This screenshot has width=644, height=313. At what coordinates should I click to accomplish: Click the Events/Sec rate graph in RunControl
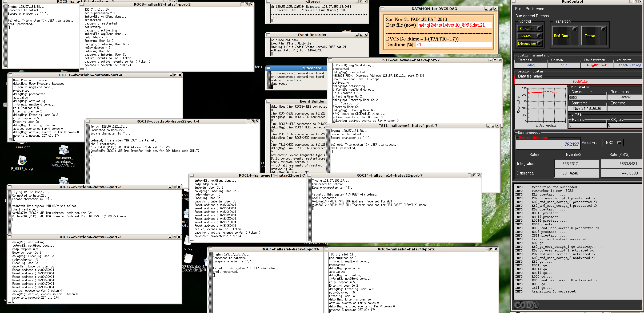(541, 107)
